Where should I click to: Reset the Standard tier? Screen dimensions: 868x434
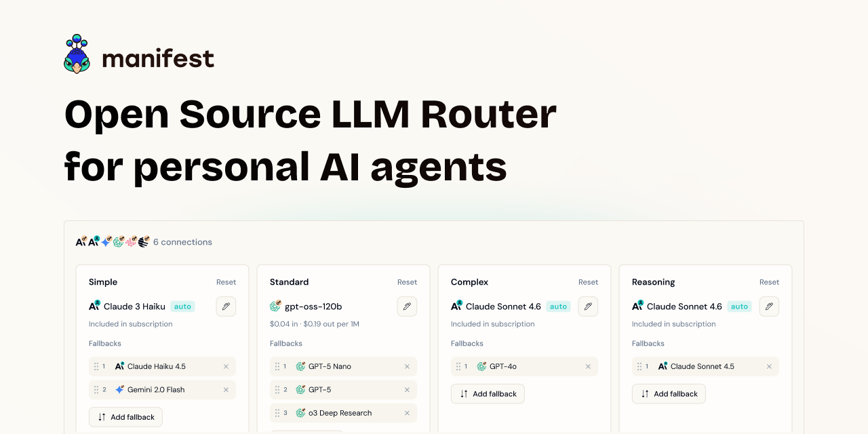[x=407, y=282]
